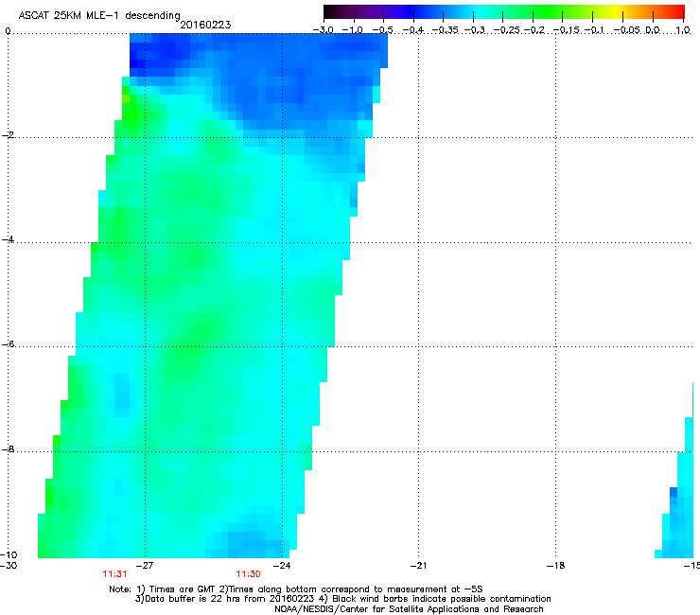Click the red time label 11:30

248,574
